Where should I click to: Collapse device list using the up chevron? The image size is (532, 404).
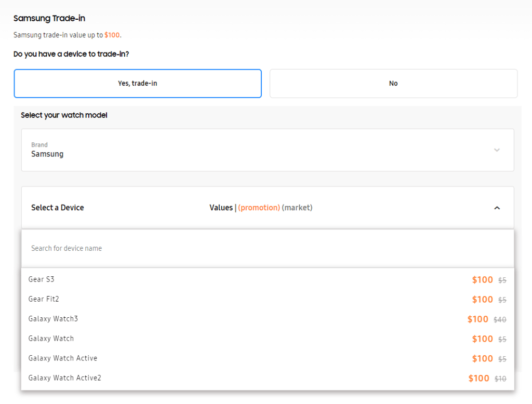[x=497, y=208]
